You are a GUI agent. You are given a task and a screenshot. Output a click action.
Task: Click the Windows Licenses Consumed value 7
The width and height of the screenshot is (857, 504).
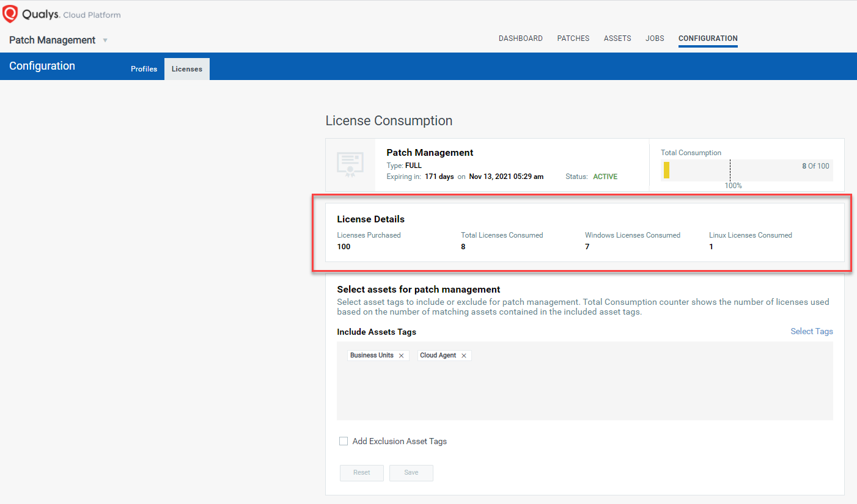tap(587, 247)
